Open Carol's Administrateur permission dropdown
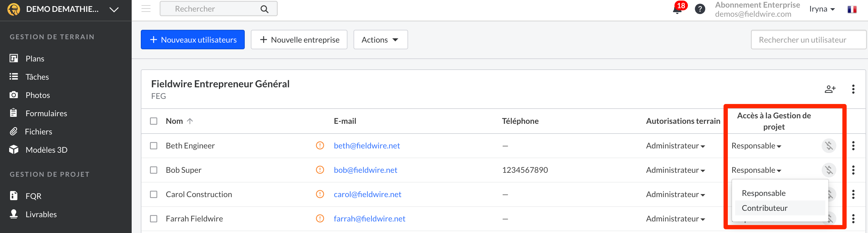 pyautogui.click(x=675, y=194)
